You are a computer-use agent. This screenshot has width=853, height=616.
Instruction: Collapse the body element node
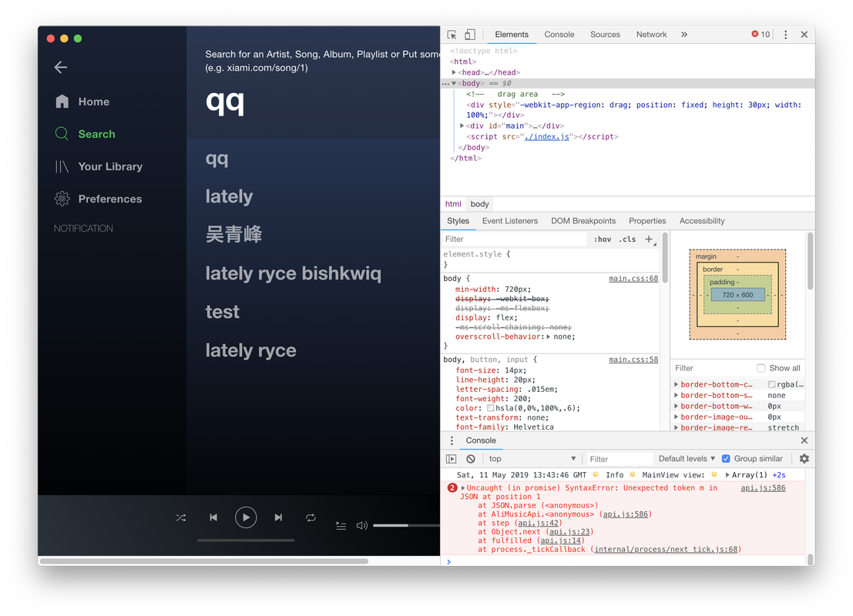(x=454, y=83)
